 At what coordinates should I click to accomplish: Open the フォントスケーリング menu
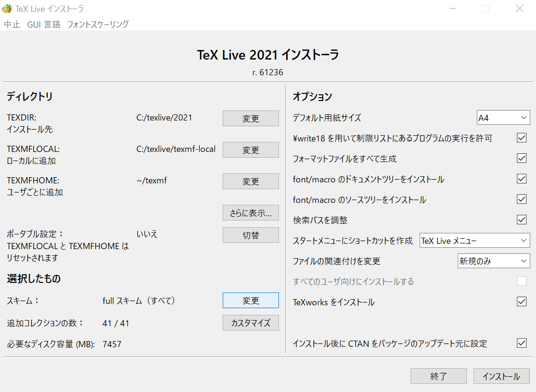pyautogui.click(x=98, y=24)
